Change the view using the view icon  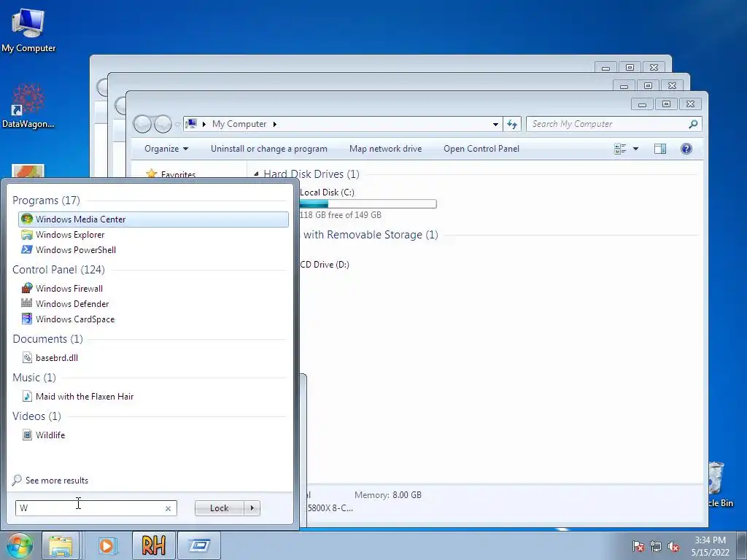[x=620, y=149]
